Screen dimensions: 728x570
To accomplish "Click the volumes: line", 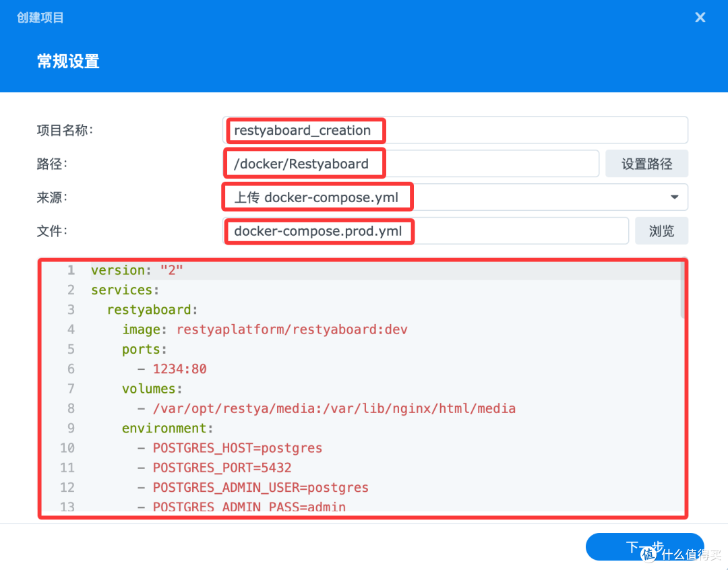I will pyautogui.click(x=152, y=389).
